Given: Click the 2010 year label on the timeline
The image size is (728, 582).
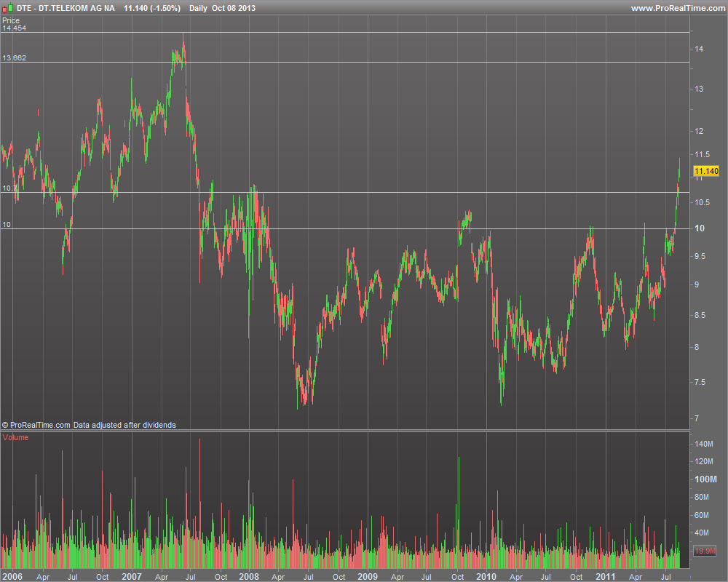Looking at the screenshot, I should [x=486, y=576].
